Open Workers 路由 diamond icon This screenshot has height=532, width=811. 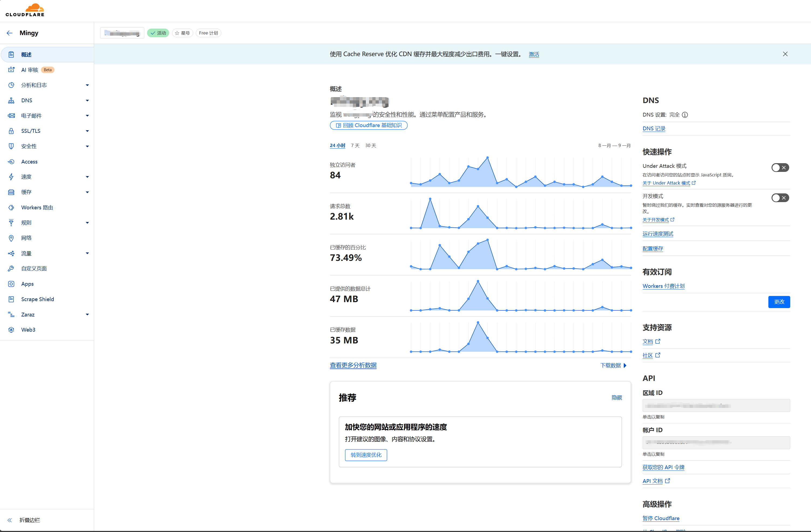(11, 207)
